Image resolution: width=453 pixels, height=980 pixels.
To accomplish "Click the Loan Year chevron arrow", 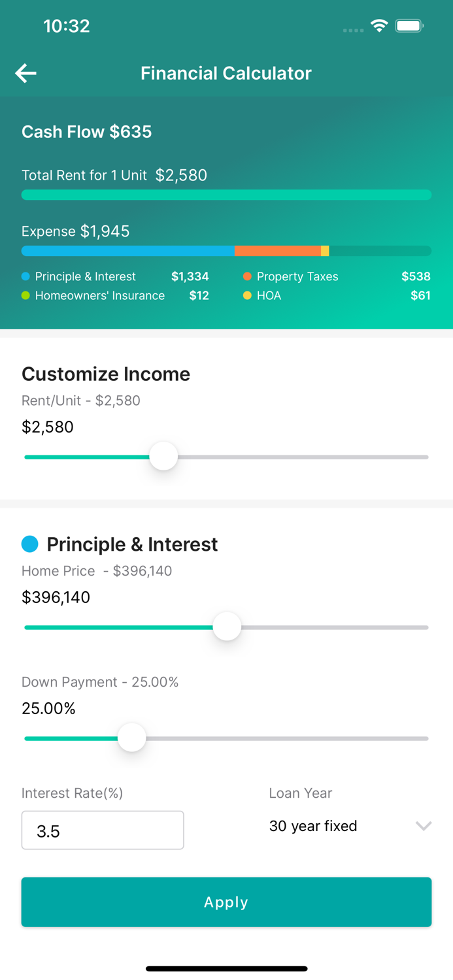I will pos(424,826).
